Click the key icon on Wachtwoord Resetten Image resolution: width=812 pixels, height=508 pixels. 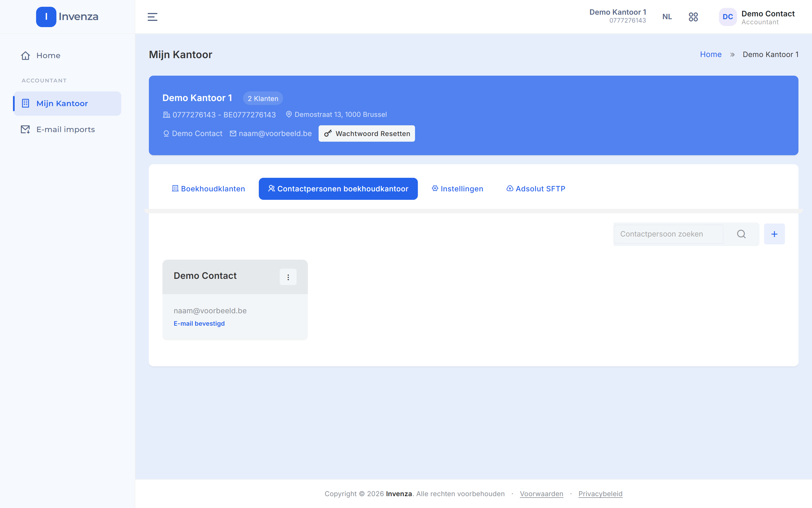(328, 133)
